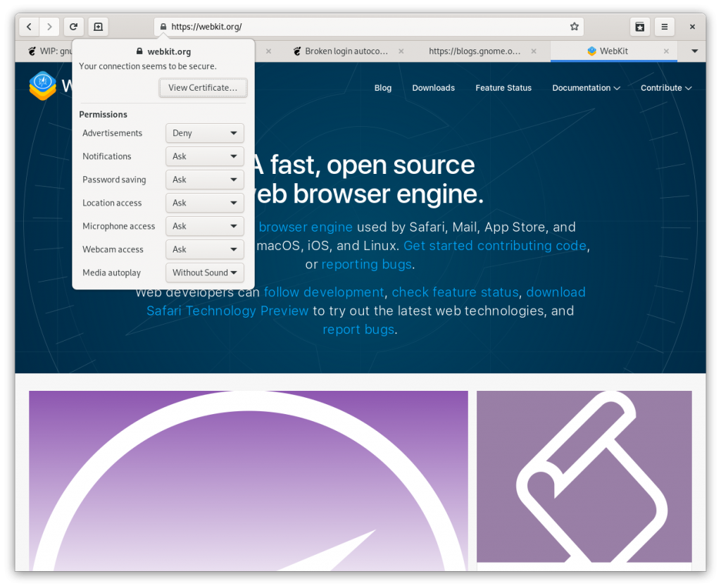Open the Notifications permission dropdown

(205, 156)
